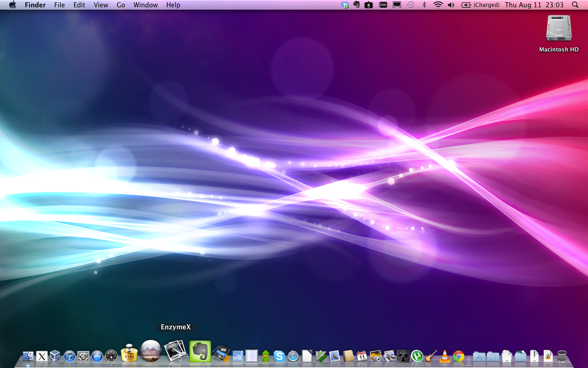Open Evernote from the dock
588x368 pixels.
click(200, 352)
